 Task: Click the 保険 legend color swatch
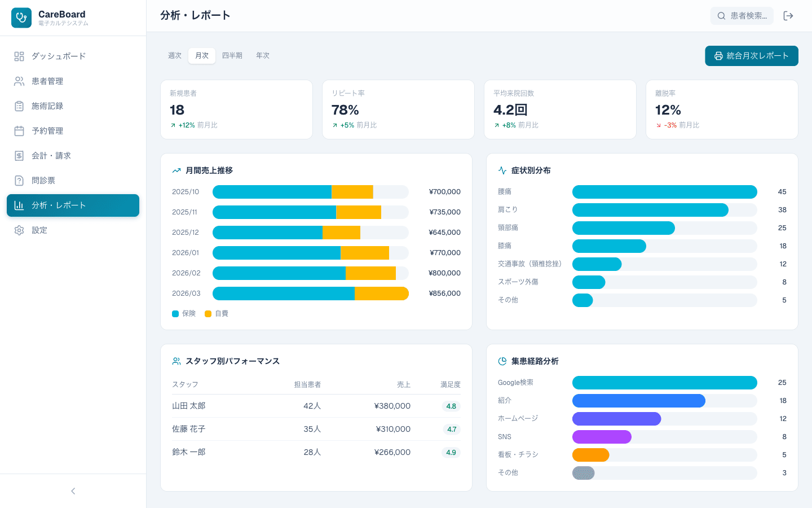175,313
